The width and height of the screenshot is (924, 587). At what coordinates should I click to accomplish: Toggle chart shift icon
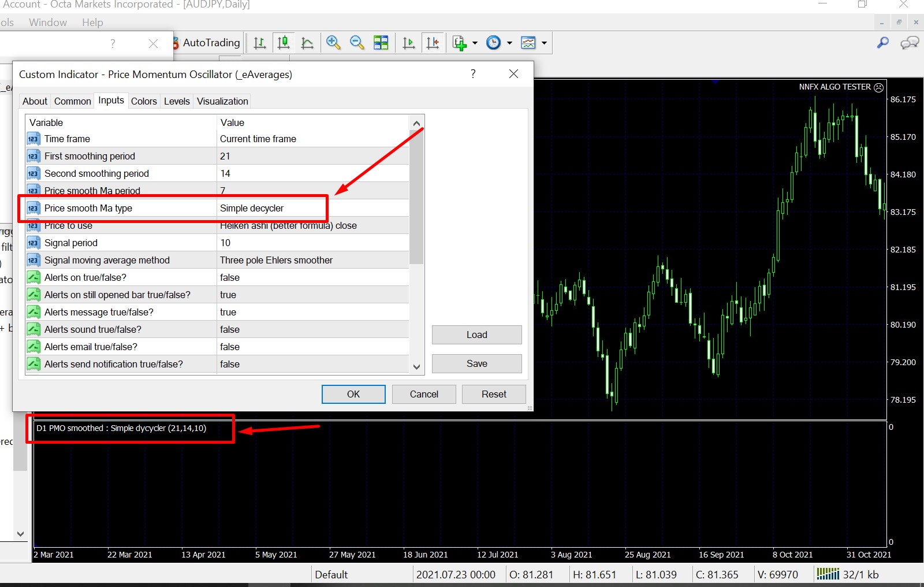pyautogui.click(x=433, y=43)
